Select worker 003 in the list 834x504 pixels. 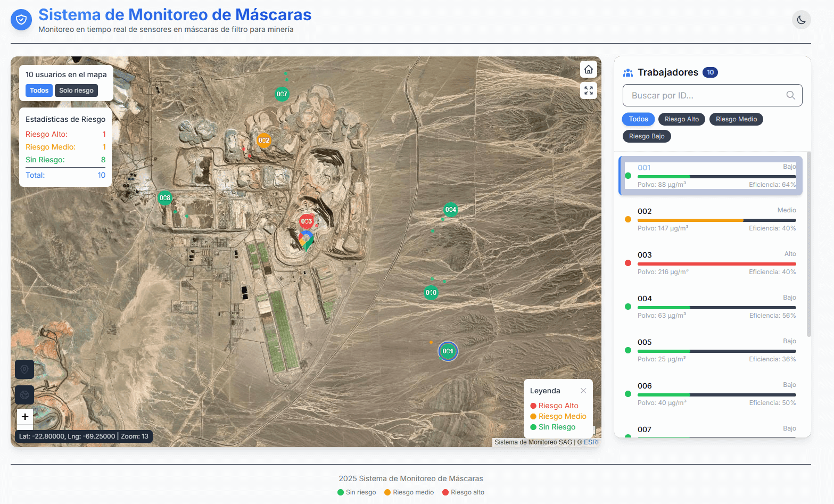pyautogui.click(x=711, y=263)
